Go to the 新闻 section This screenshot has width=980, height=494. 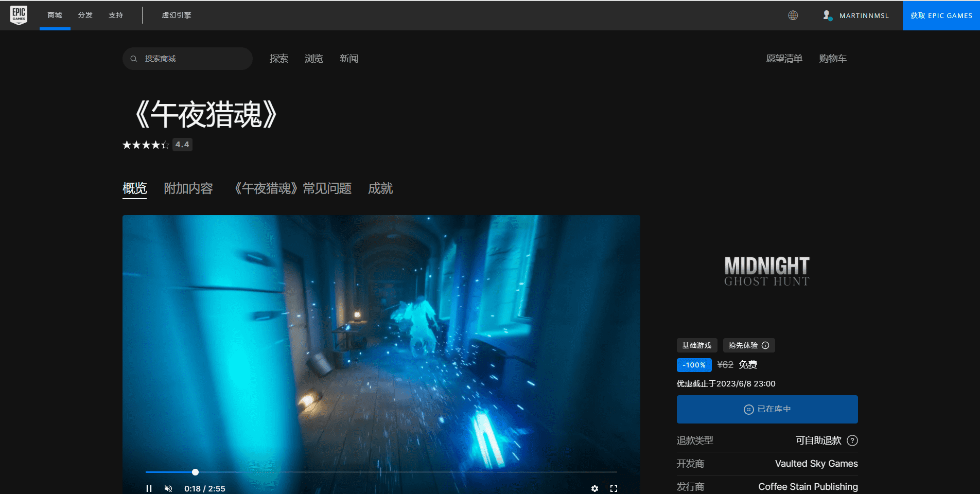click(349, 59)
